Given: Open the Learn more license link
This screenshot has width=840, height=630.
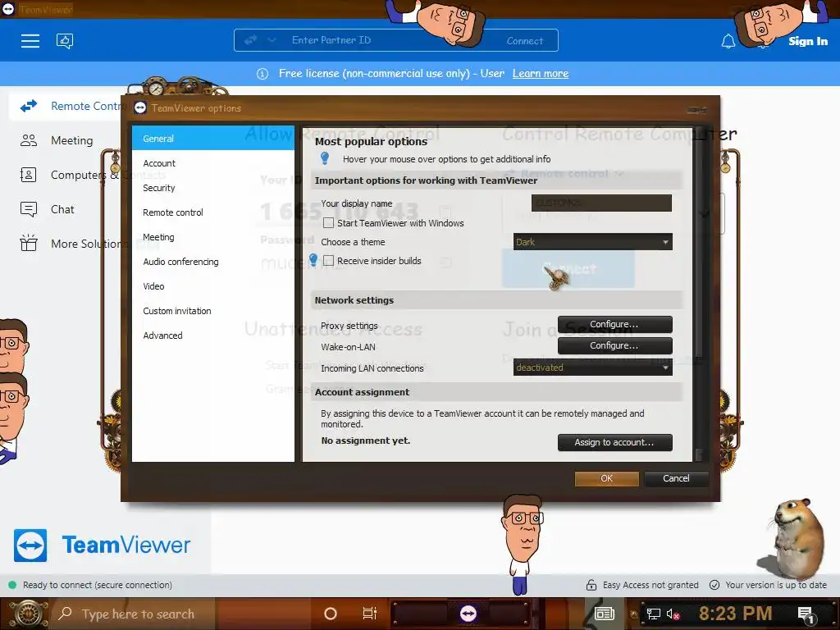Looking at the screenshot, I should [540, 73].
